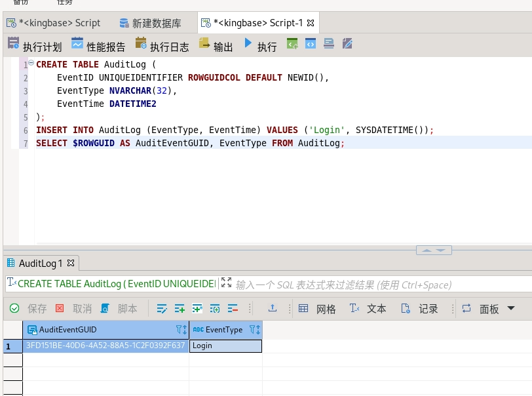This screenshot has width=532, height=396.
Task: Open the 执行日志 execution log
Action: 141,45
